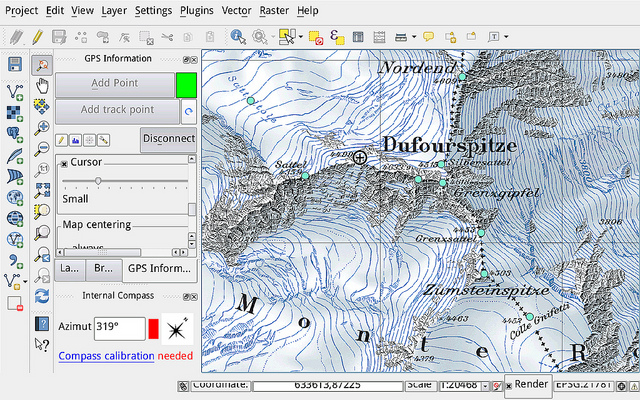This screenshot has width=640, height=400.
Task: Toggle the Render checkbox
Action: coord(510,385)
